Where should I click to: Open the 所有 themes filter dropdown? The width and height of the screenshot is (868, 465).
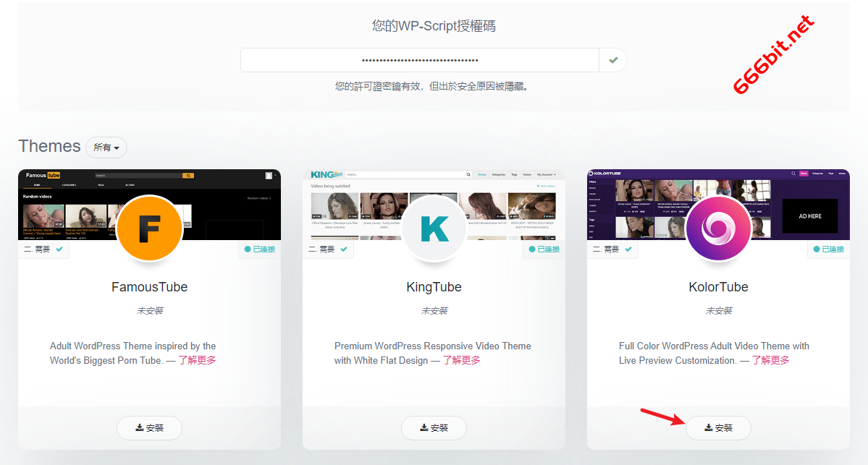[x=106, y=148]
